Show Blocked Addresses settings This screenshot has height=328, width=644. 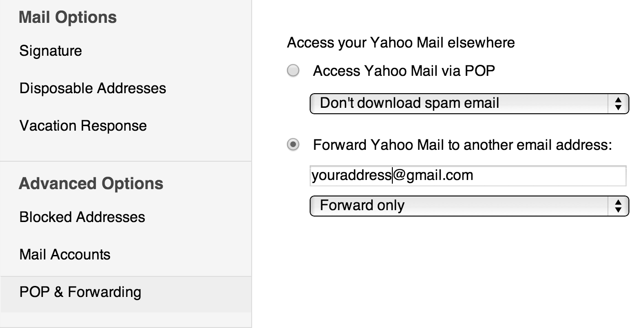click(x=82, y=217)
